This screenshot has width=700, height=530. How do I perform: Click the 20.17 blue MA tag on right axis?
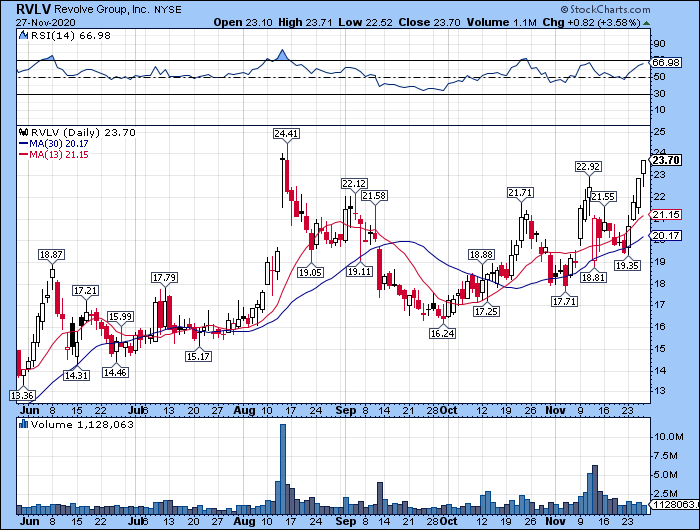pos(666,236)
